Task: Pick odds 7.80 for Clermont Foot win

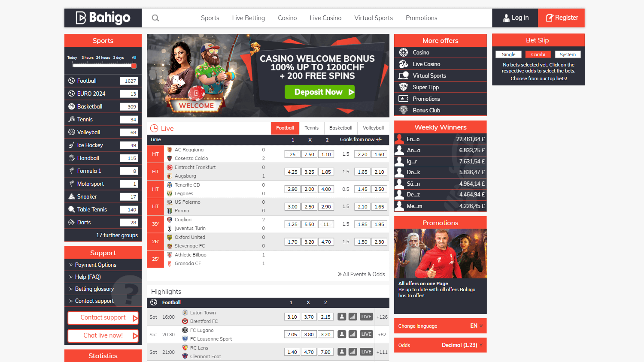Action: click(x=325, y=352)
